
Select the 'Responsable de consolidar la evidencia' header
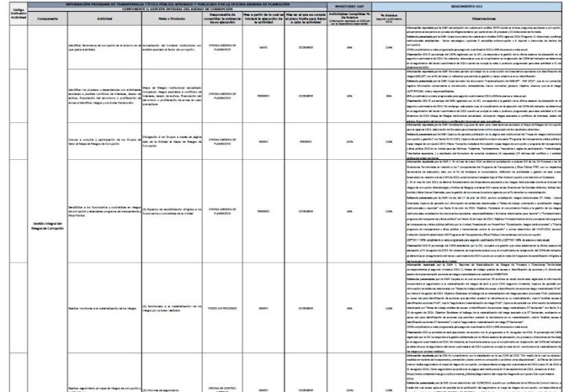(223, 19)
